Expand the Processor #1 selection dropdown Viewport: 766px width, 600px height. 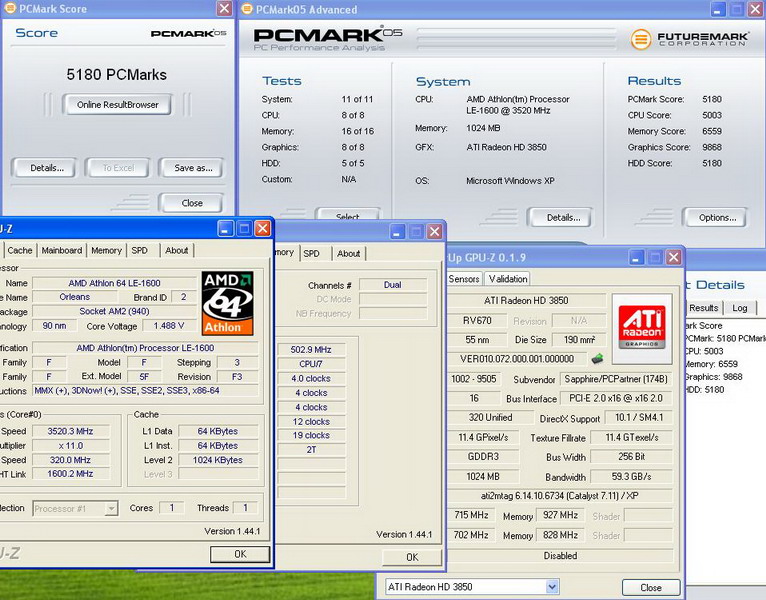111,509
